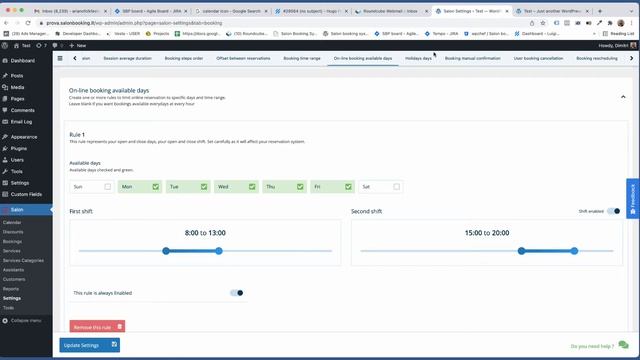Screen dimensions: 640x360
Task: Check the Sun available day box
Action: (x=107, y=187)
